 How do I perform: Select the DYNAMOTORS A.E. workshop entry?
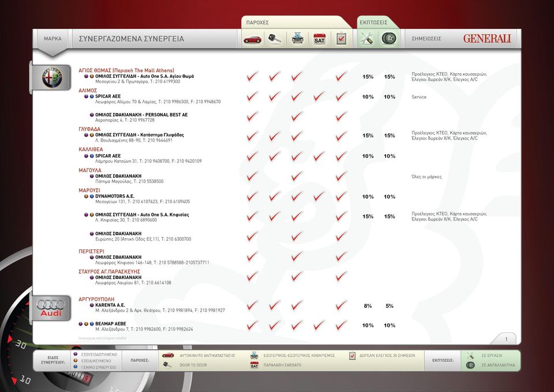coord(114,196)
